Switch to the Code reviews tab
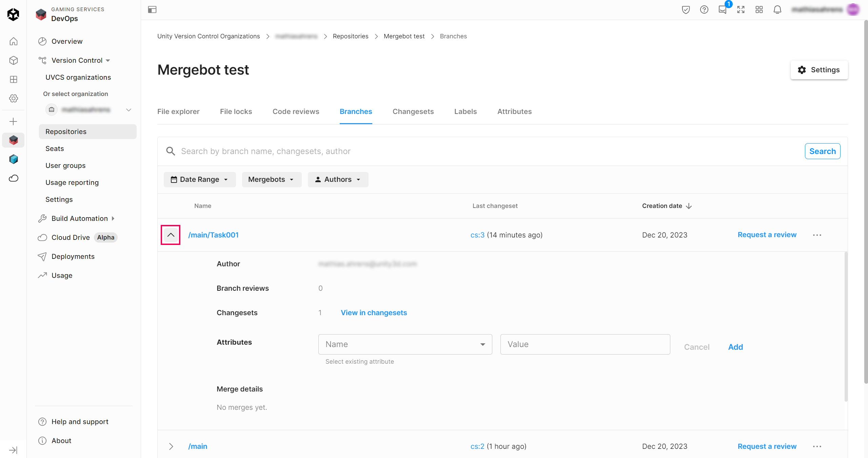The height and width of the screenshot is (458, 868). pyautogui.click(x=296, y=112)
